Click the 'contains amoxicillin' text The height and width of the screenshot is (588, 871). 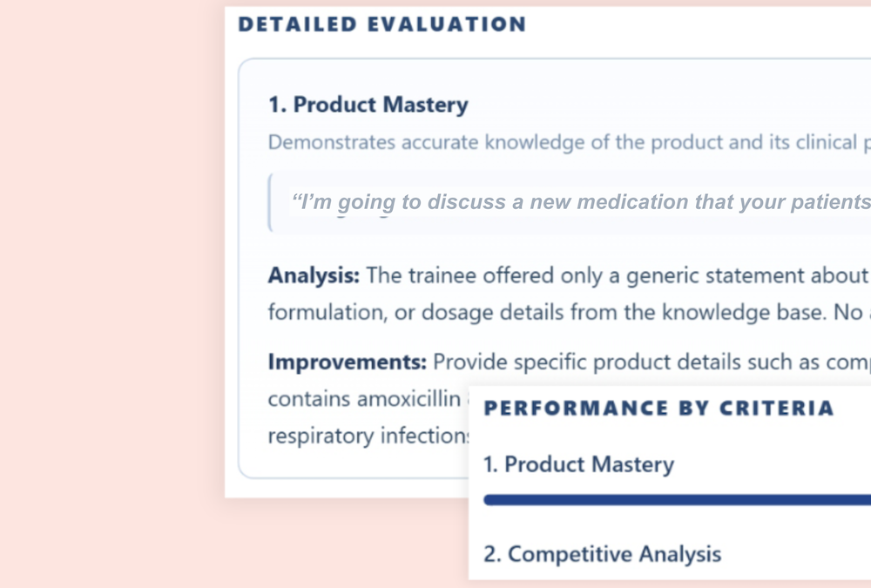(364, 398)
